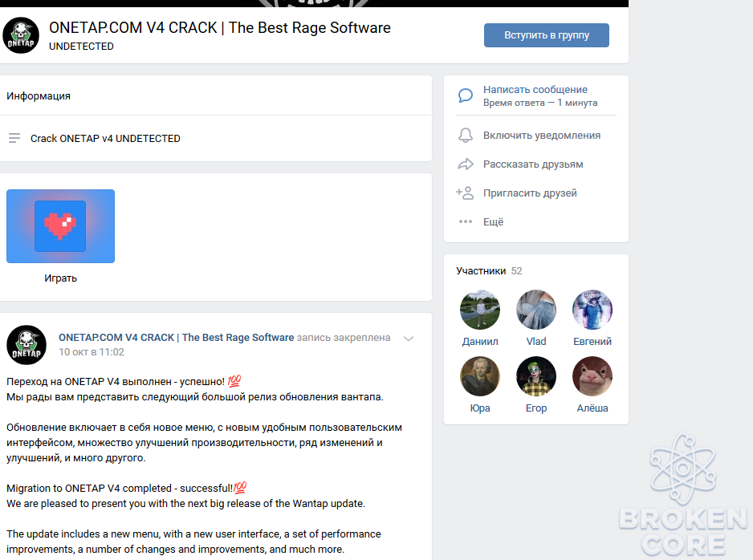Viewport: 753px width, 560px height.
Task: Click the ONETAP group avatar in header
Action: tap(21, 35)
